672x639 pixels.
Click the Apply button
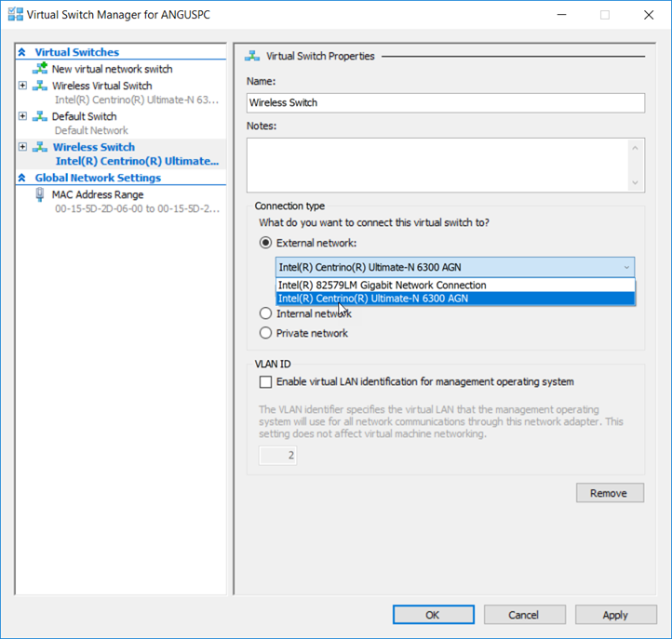coord(616,615)
